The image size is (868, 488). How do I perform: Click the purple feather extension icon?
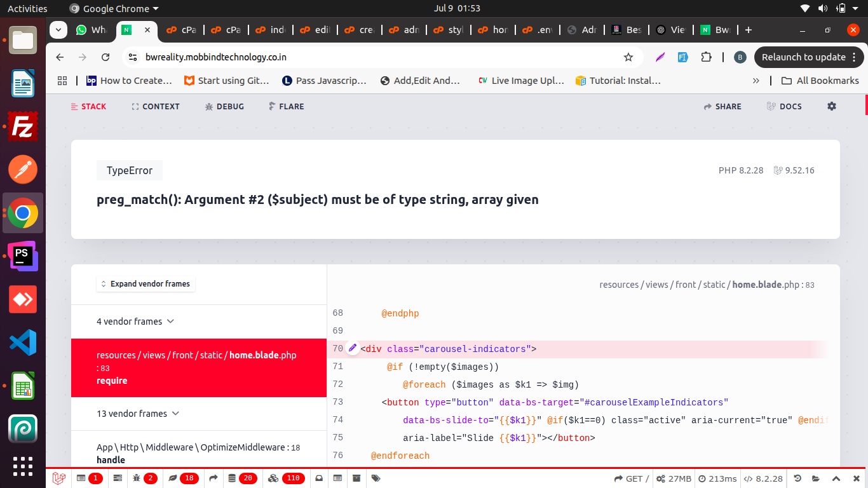(660, 57)
